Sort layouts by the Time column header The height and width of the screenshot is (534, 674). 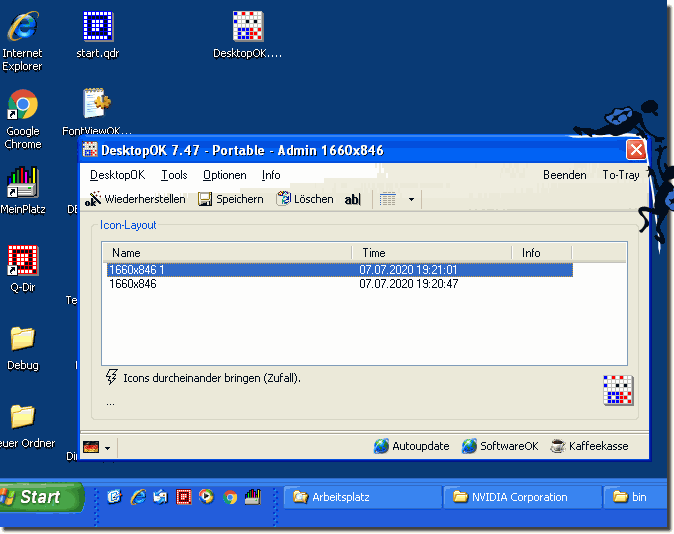[432, 253]
